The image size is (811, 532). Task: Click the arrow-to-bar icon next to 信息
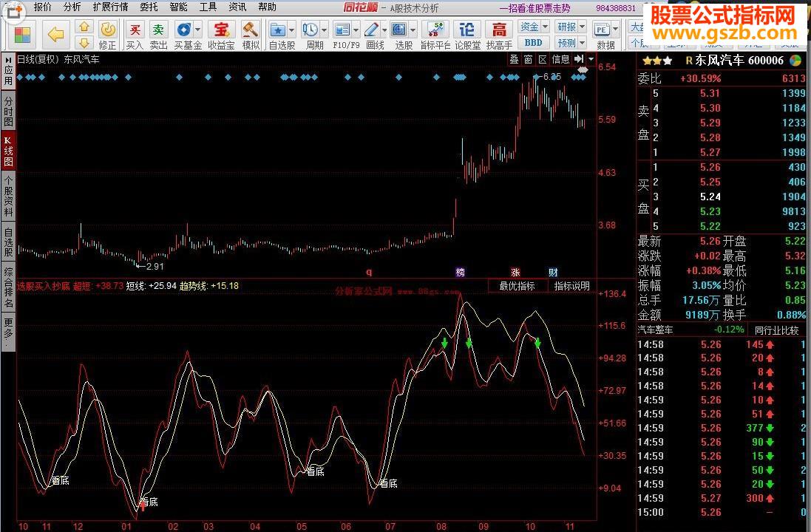tap(579, 59)
